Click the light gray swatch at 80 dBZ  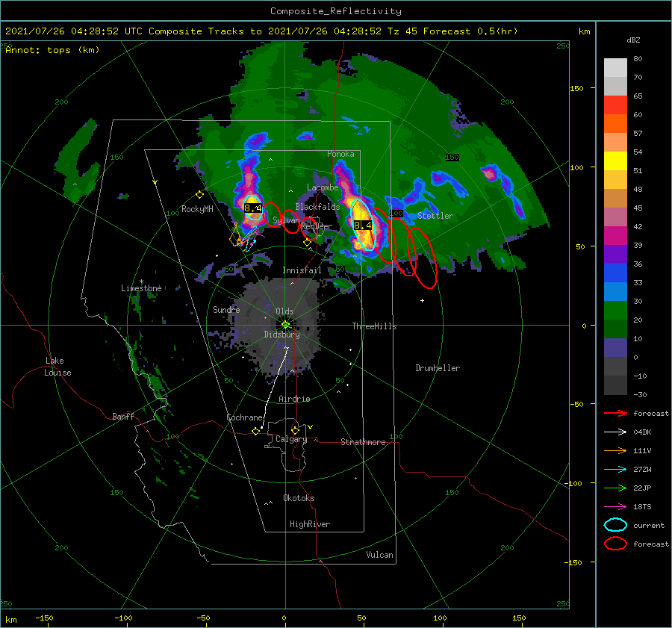pos(615,68)
